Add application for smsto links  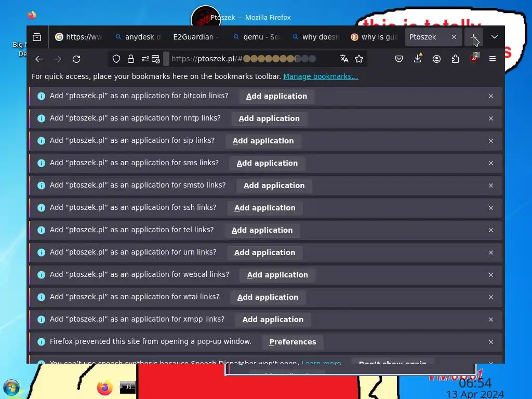click(x=274, y=185)
